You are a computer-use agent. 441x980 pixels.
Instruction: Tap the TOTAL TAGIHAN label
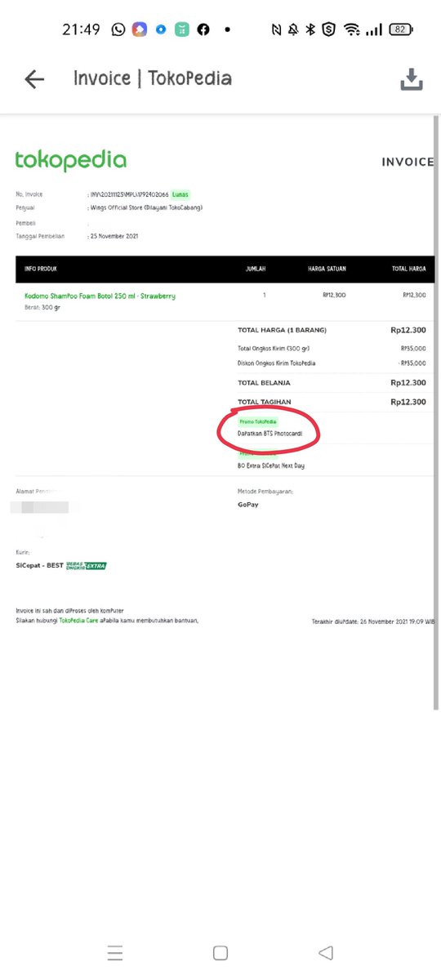pyautogui.click(x=264, y=402)
